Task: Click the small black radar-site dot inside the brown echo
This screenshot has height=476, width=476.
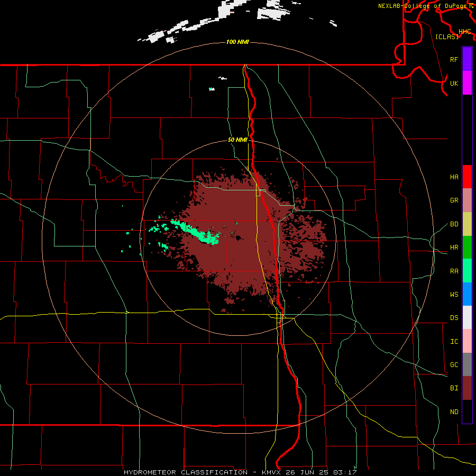Action: [239, 237]
